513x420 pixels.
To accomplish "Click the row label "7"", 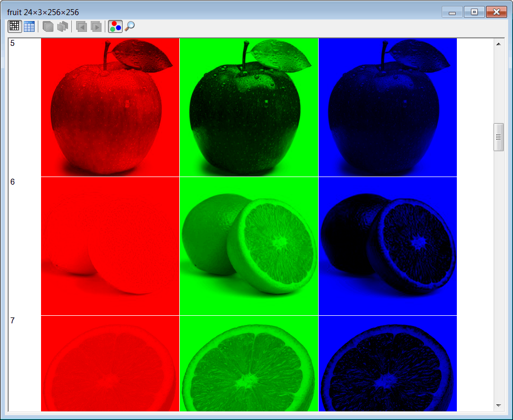I will [12, 321].
